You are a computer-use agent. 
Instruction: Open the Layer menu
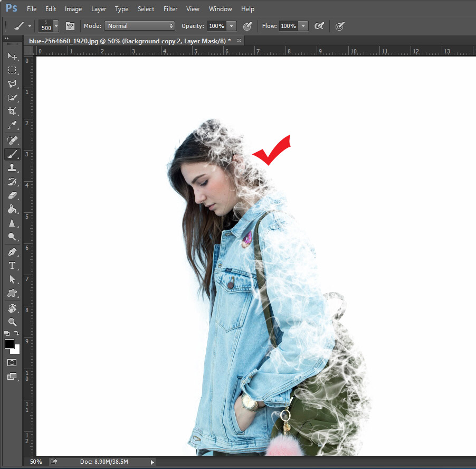[99, 9]
